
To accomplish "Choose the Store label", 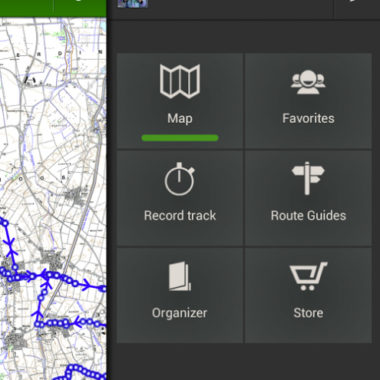I will pos(308,313).
